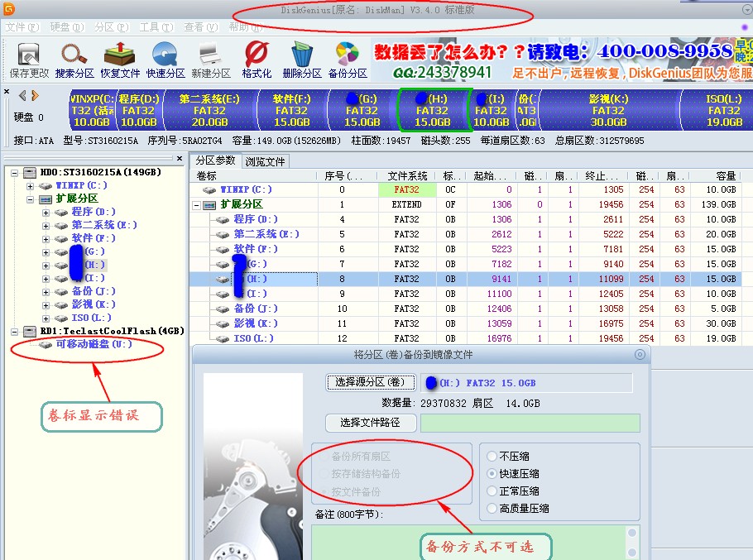Open the 文件(F) menu
The image size is (753, 560).
(x=22, y=27)
